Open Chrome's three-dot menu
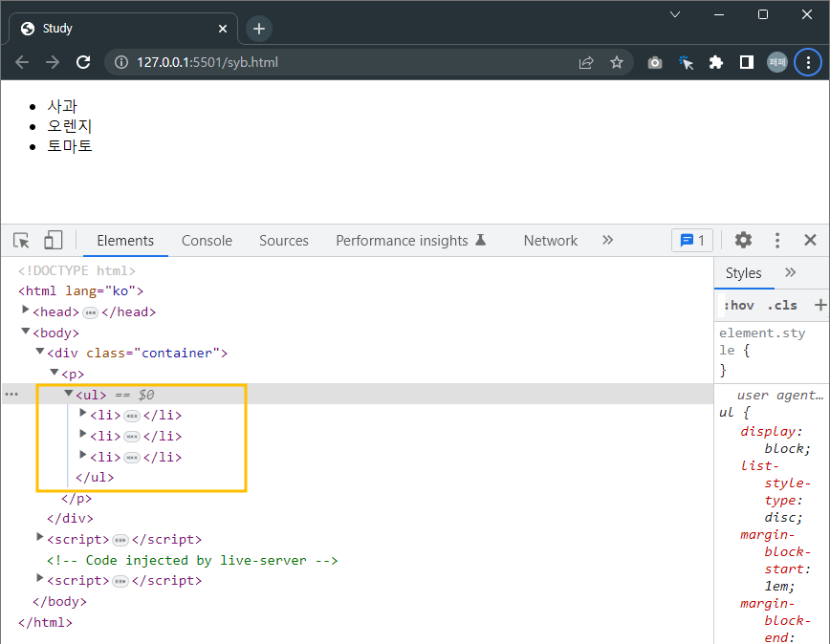This screenshot has height=644, width=830. 808,62
